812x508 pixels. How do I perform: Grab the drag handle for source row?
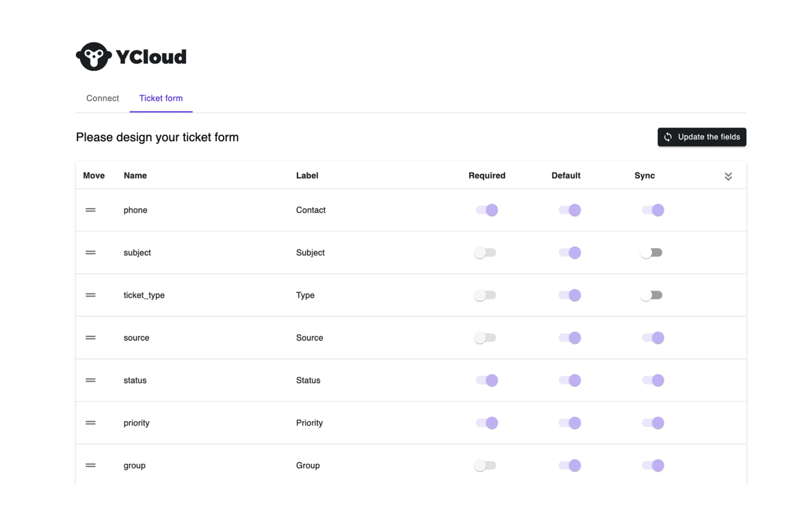pyautogui.click(x=91, y=338)
